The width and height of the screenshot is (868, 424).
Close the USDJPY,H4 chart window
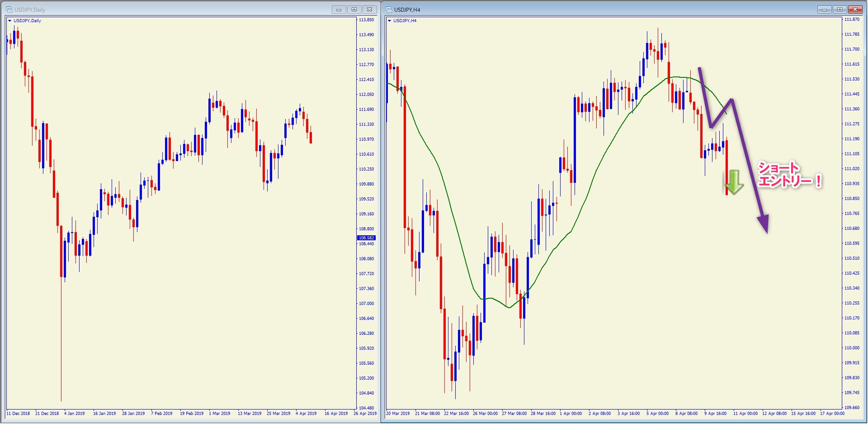coord(855,10)
